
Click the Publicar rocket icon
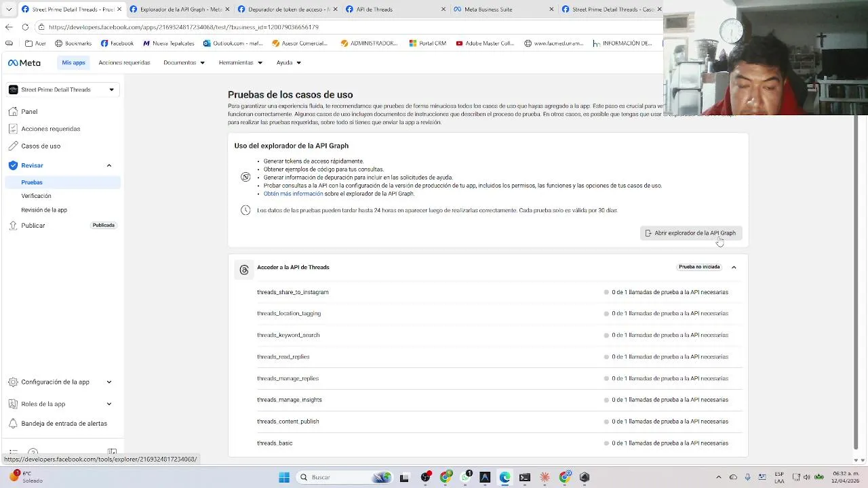[x=13, y=225]
